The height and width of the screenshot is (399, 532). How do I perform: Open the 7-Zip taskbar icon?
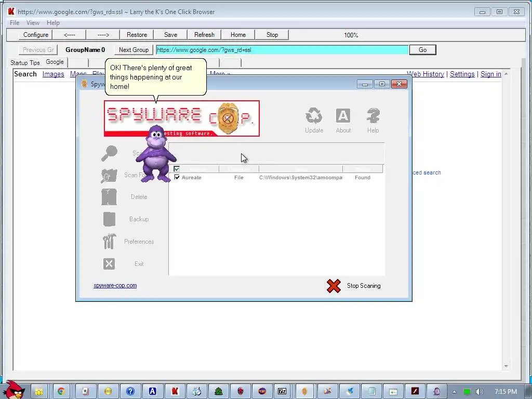(282, 391)
